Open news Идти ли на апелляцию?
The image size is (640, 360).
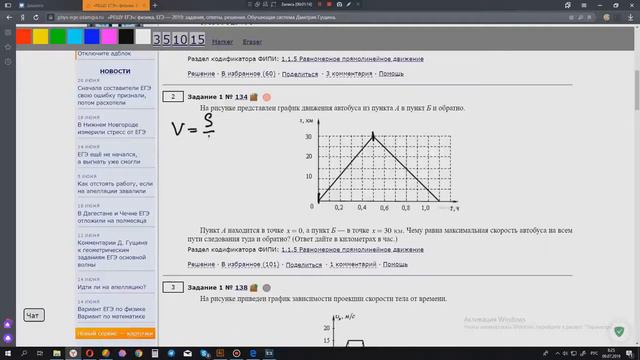(111, 287)
